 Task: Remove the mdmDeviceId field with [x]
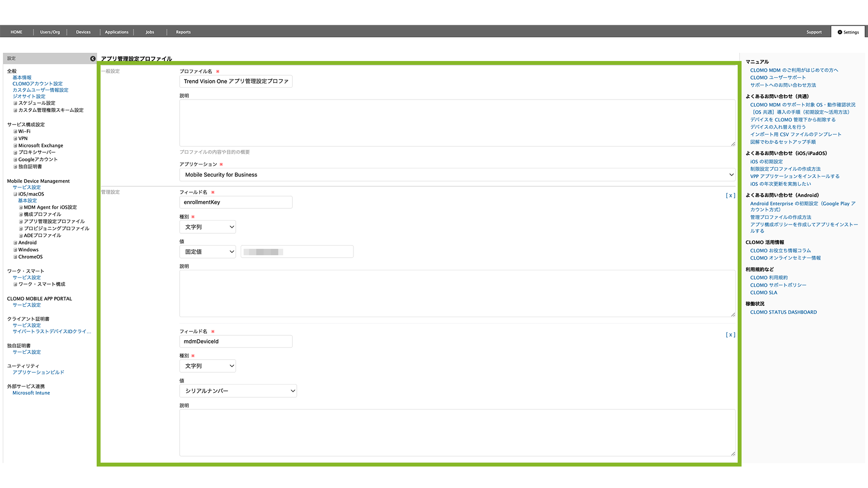(730, 335)
